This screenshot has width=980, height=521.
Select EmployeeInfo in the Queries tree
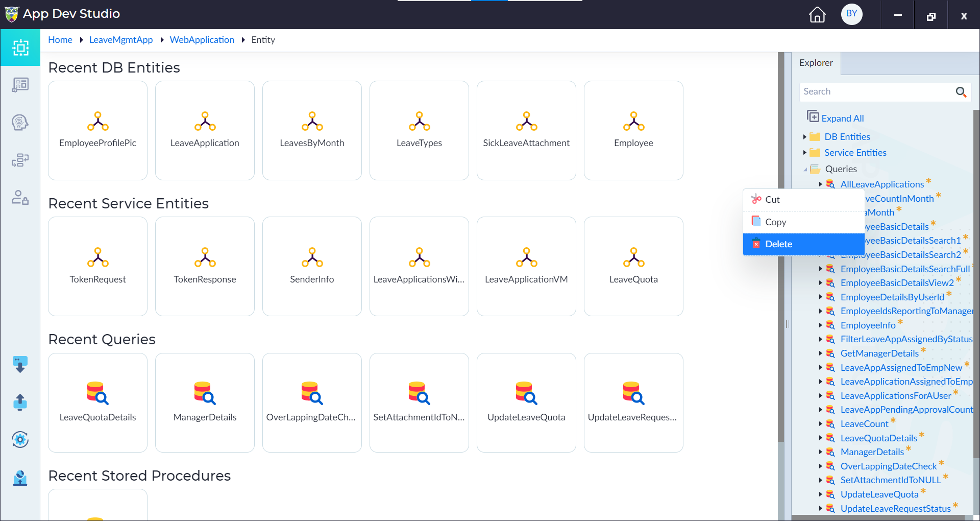click(x=868, y=325)
